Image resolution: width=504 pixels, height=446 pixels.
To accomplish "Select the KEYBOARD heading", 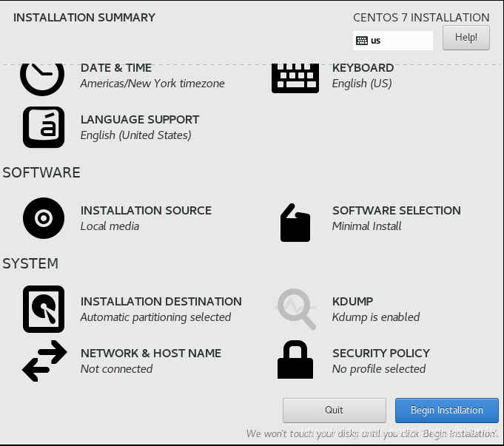I will click(x=363, y=68).
